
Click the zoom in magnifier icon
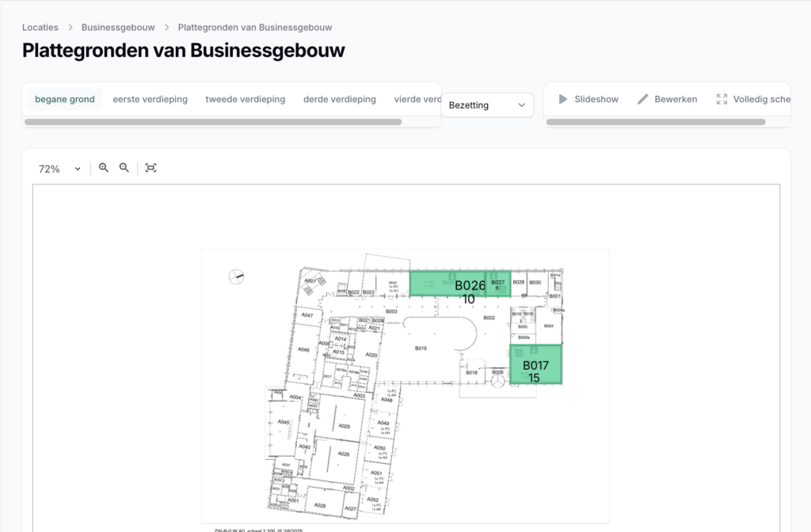pos(104,168)
